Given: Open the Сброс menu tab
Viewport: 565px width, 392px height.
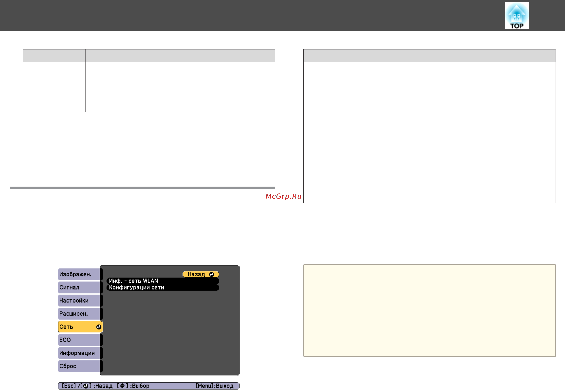Looking at the screenshot, I should click(x=79, y=366).
